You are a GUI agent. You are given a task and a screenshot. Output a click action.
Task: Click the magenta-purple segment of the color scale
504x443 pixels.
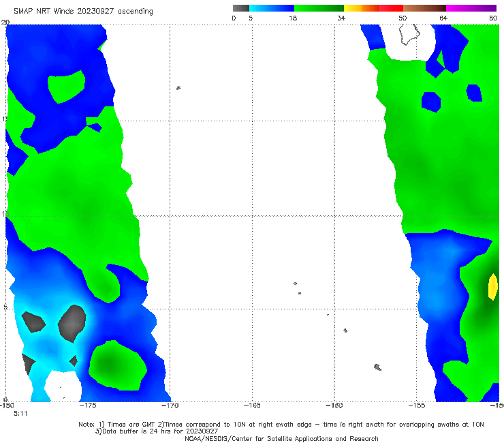point(471,8)
